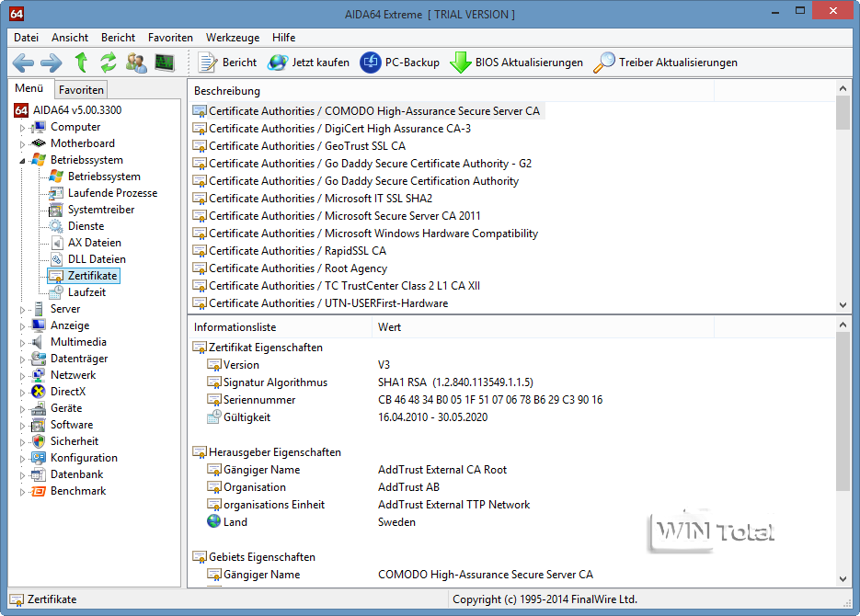
Task: Click the Geräte icon in tree
Action: pos(39,408)
